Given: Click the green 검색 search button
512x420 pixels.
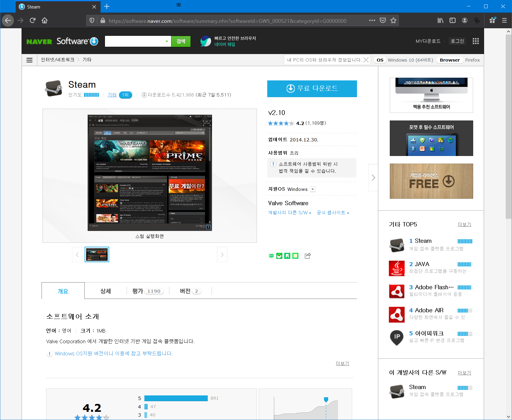Looking at the screenshot, I should click(181, 41).
